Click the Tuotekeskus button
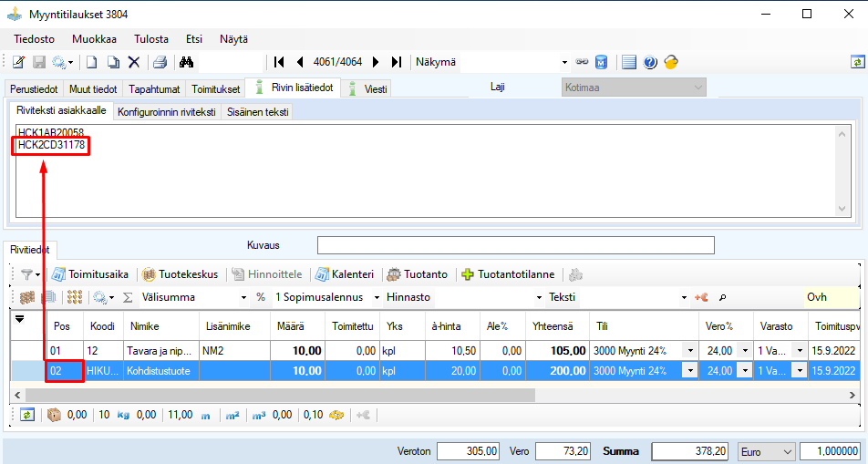868x464 pixels. [x=180, y=273]
